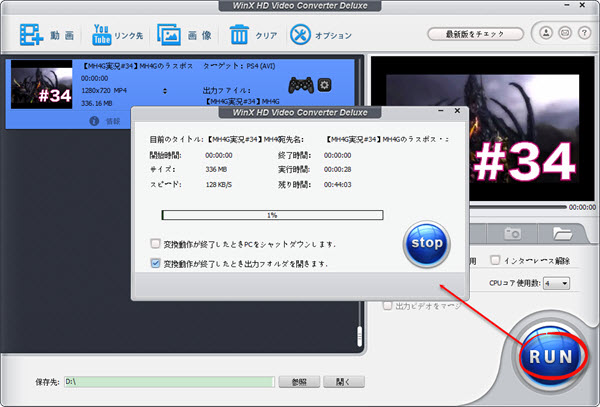
Task: Click the preview video #34 image
Action: 483,128
